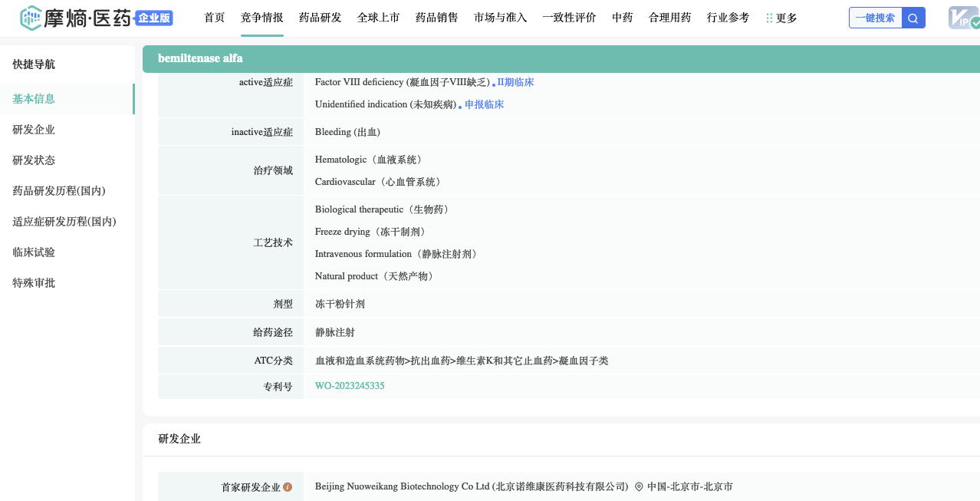Open the II期临床 link
Screen dimensions: 980x501
[x=515, y=82]
